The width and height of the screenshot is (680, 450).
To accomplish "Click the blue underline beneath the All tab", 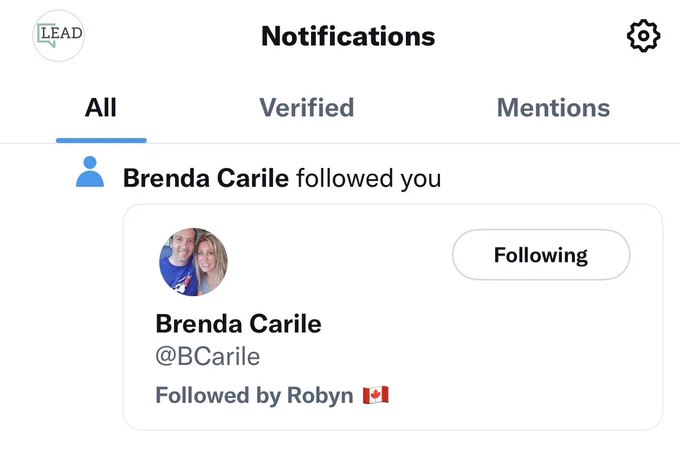I will click(x=101, y=140).
